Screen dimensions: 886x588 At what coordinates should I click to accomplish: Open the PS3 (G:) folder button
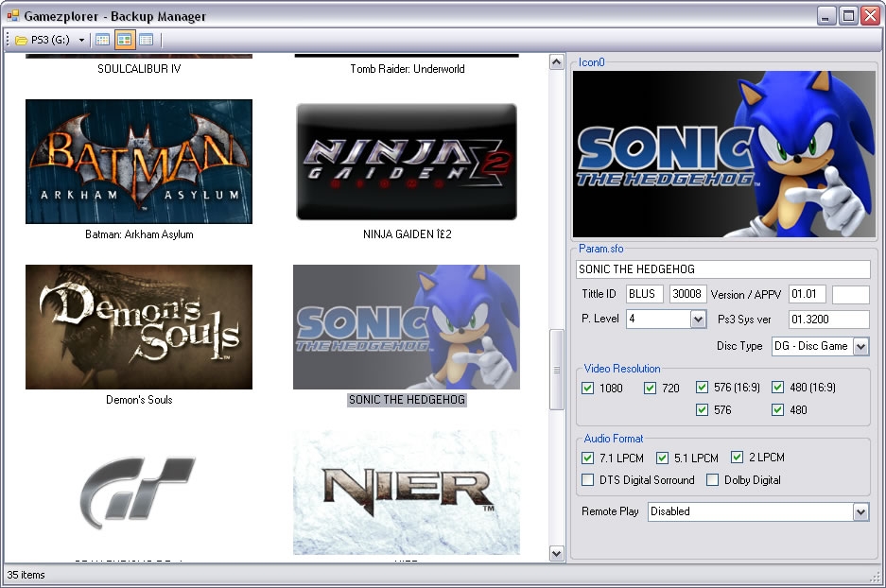(x=43, y=40)
